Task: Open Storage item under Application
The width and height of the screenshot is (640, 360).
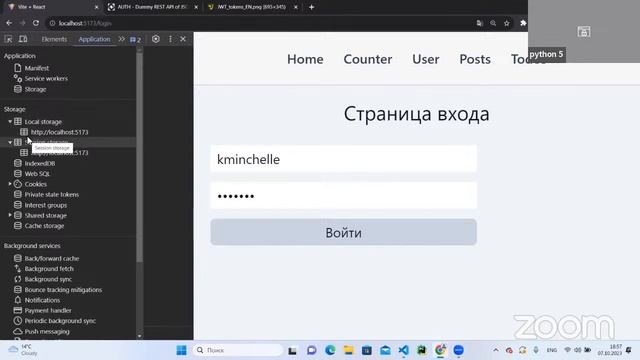Action: (x=35, y=89)
